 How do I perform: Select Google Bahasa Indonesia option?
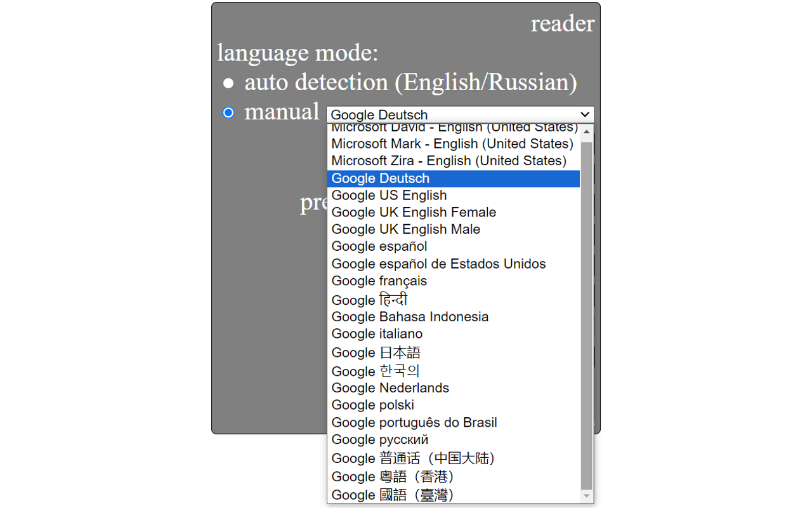(454, 317)
